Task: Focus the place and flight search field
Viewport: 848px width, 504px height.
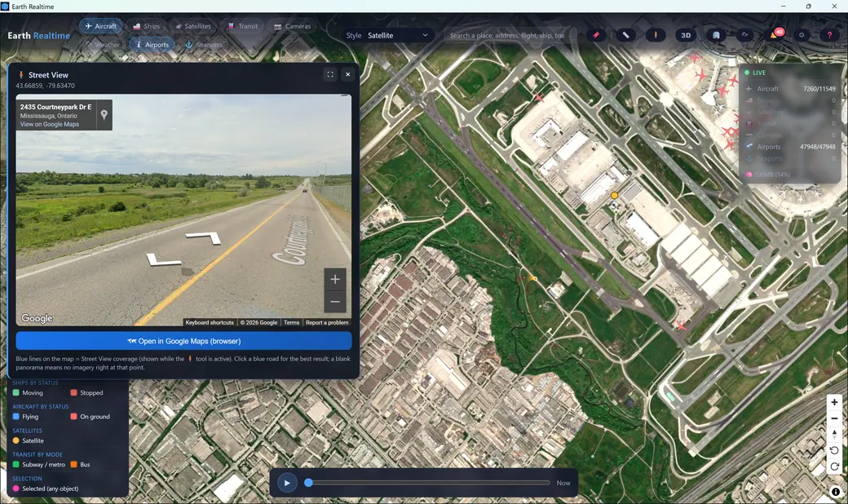Action: click(506, 35)
